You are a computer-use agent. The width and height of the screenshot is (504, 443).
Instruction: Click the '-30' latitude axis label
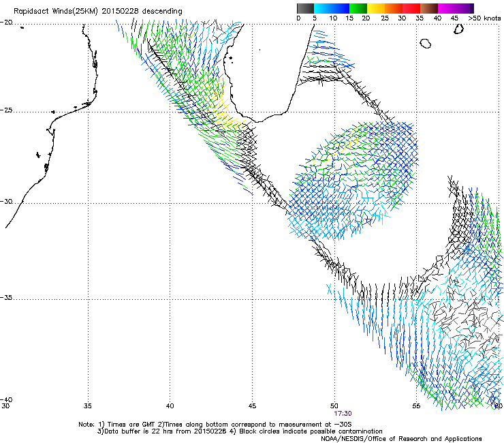6,201
